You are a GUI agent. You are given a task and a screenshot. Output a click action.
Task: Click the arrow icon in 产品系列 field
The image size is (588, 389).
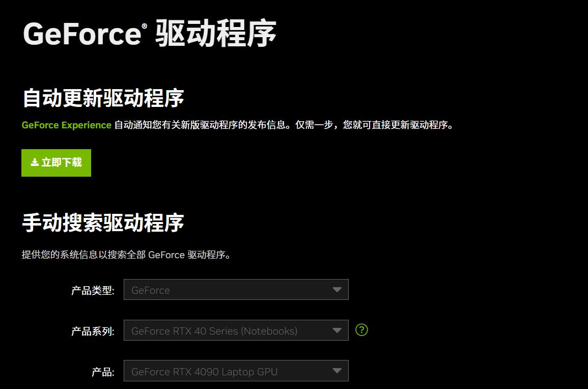(x=337, y=330)
